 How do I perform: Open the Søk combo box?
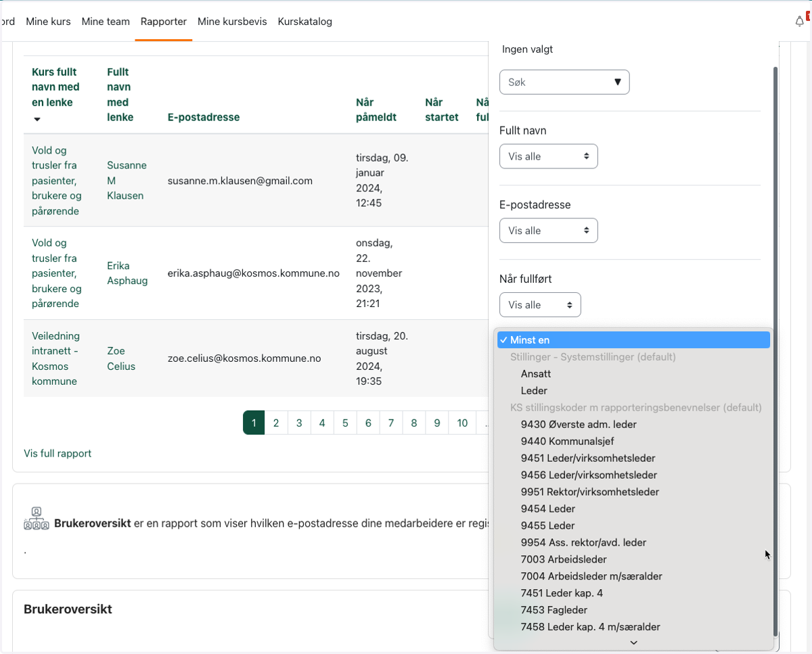(x=564, y=82)
